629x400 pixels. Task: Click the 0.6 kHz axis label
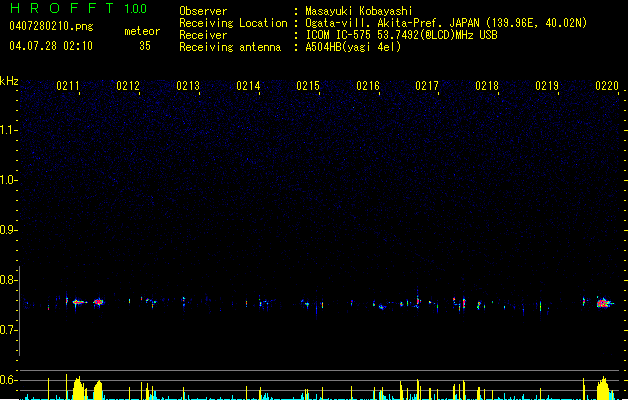click(8, 380)
